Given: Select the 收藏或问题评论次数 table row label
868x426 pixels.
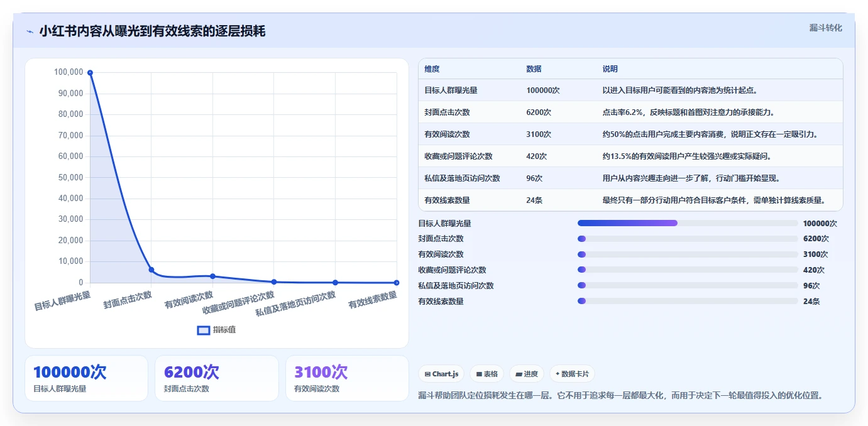Looking at the screenshot, I should pyautogui.click(x=458, y=156).
